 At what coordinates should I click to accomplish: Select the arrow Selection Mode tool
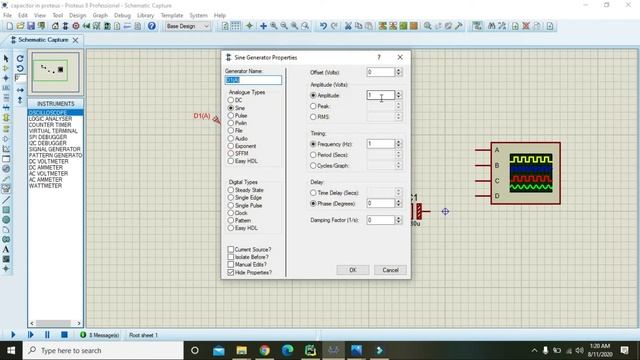click(6, 58)
